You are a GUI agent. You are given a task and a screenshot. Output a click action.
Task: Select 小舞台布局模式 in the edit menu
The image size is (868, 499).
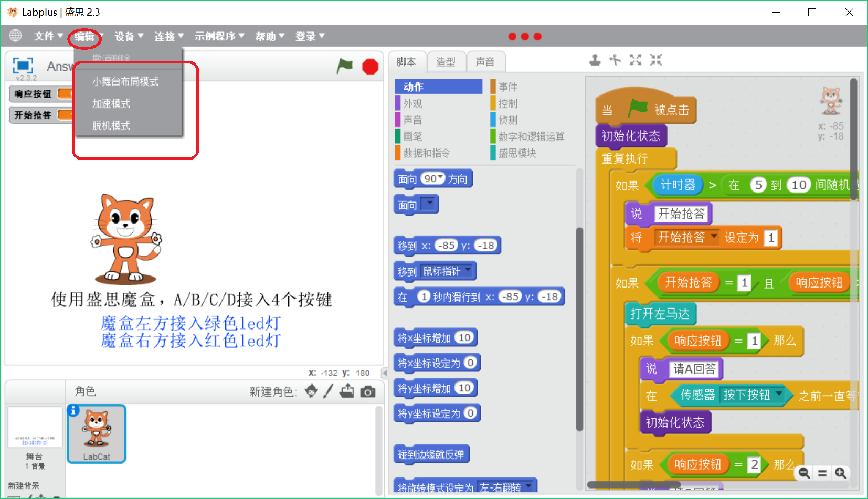point(125,81)
